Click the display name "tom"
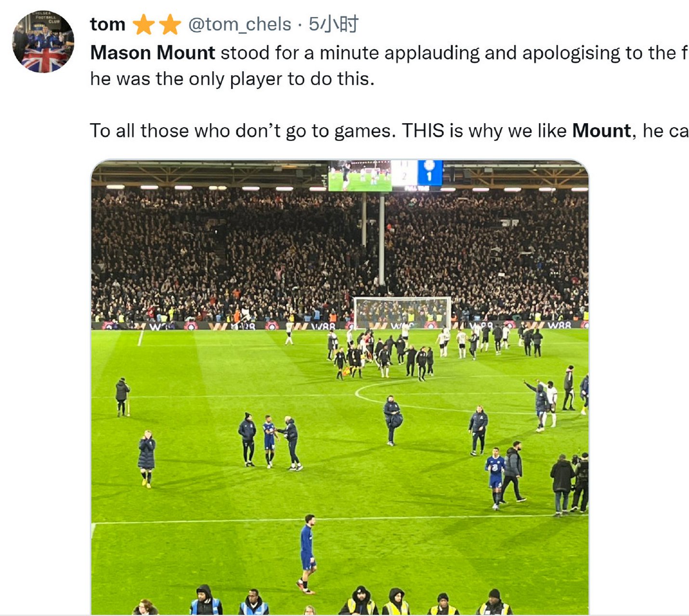The width and height of the screenshot is (689, 616). [x=107, y=24]
